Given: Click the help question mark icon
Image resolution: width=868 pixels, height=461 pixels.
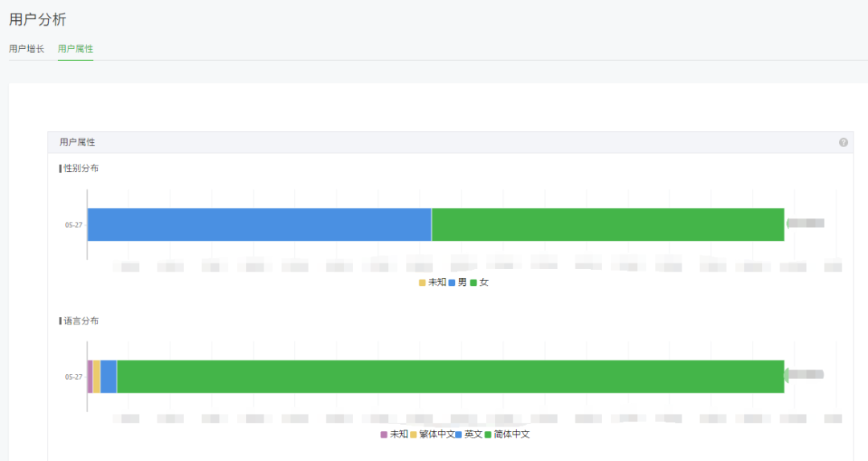Looking at the screenshot, I should (x=843, y=142).
